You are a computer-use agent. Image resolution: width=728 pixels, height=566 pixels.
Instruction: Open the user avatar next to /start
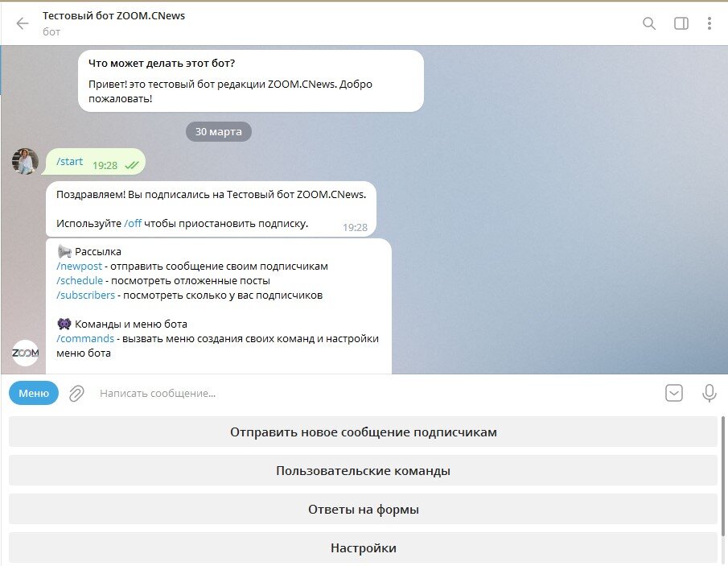[25, 161]
